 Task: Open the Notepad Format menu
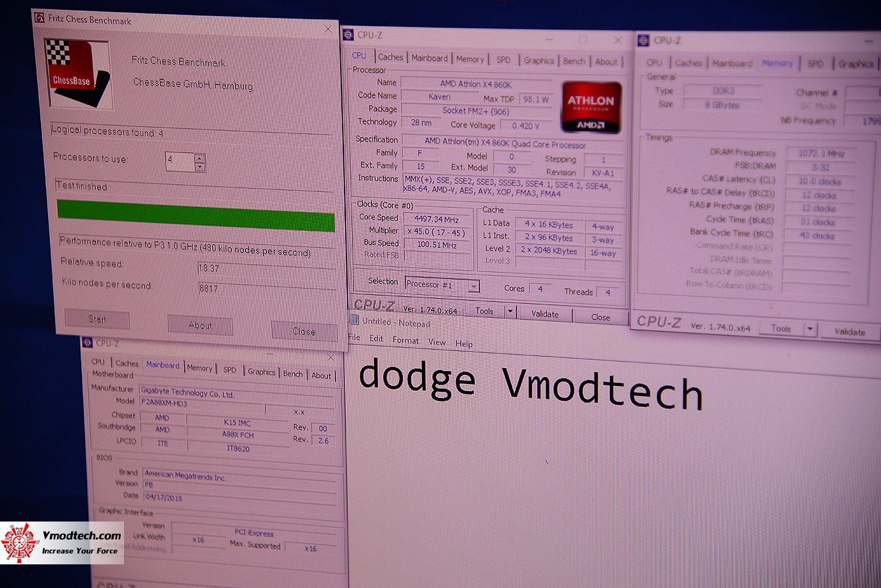tap(406, 341)
